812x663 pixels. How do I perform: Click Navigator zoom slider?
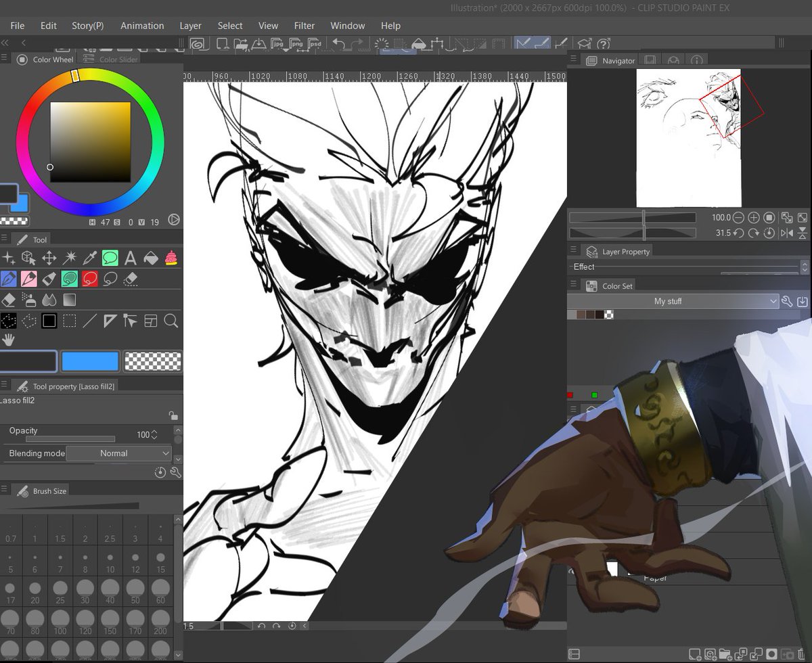(x=633, y=218)
